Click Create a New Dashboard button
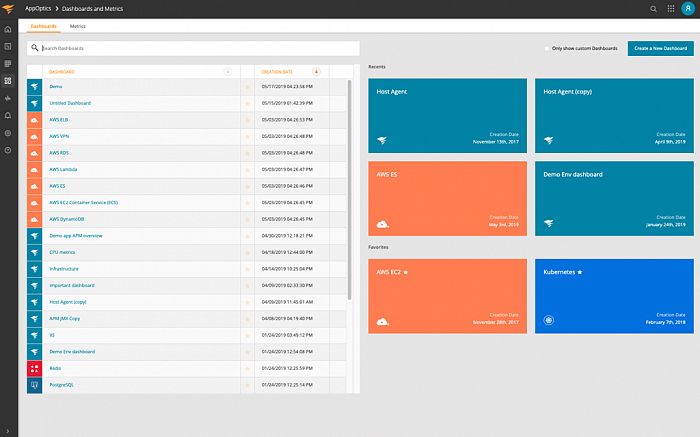This screenshot has width=700, height=437. pos(661,48)
